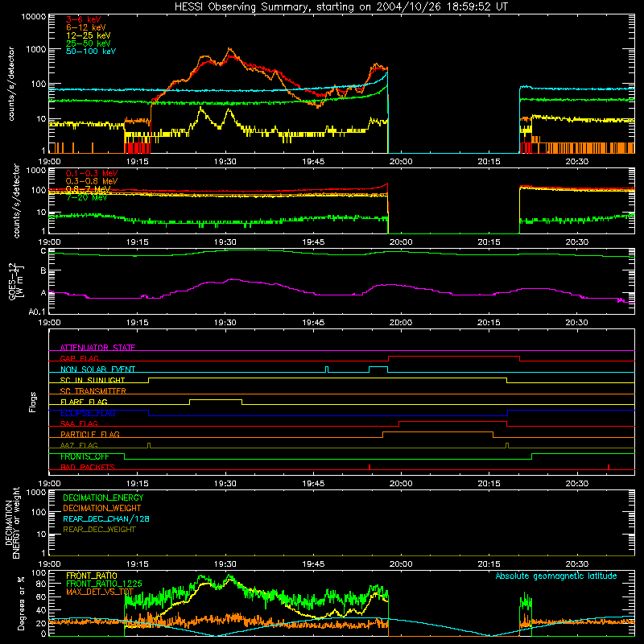Click the 0.1-0.3 MeV legend label

[x=92, y=173]
